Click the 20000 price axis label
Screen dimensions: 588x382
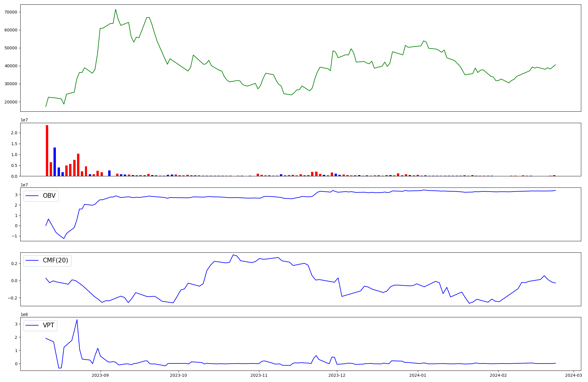pyautogui.click(x=11, y=102)
